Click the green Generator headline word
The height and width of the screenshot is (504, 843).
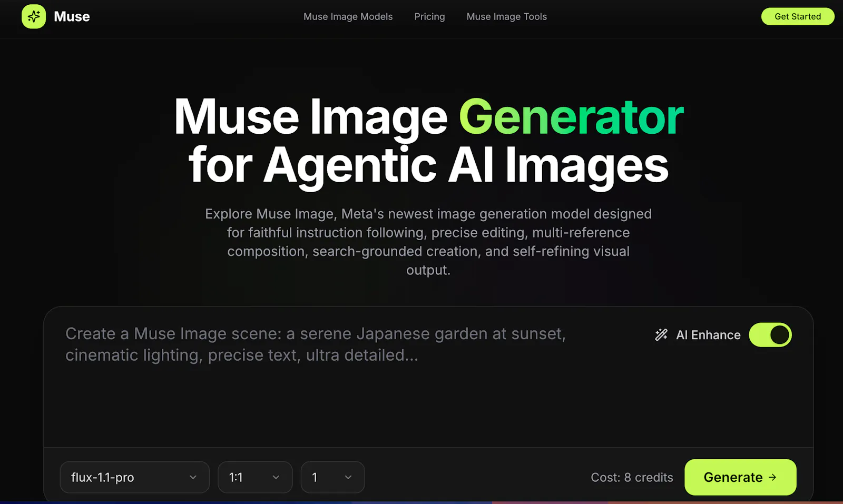click(x=571, y=117)
